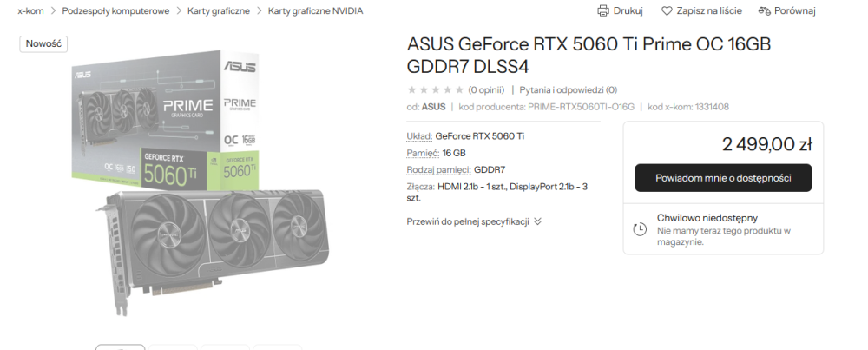
Task: Click the ASUS manufacturer link
Action: [433, 107]
